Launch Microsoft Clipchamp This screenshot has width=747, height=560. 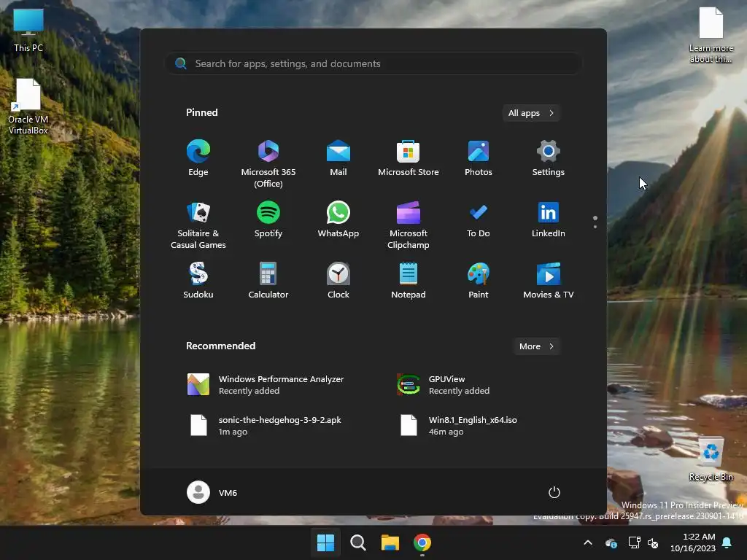(409, 225)
